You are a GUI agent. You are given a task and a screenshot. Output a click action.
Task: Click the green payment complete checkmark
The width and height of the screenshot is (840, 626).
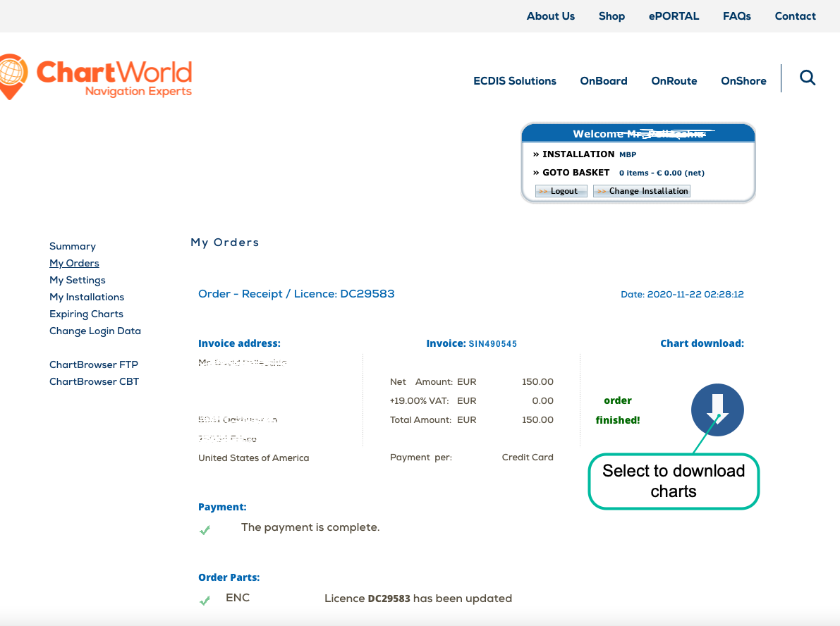click(x=205, y=529)
